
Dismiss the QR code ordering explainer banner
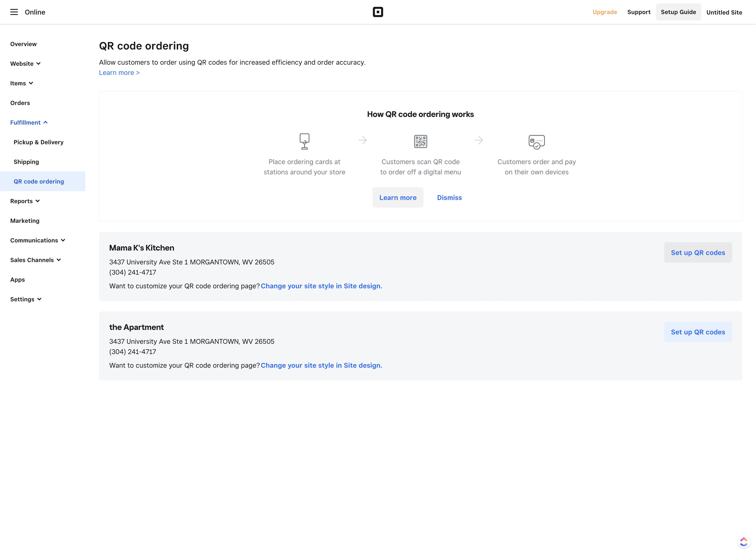click(x=449, y=198)
